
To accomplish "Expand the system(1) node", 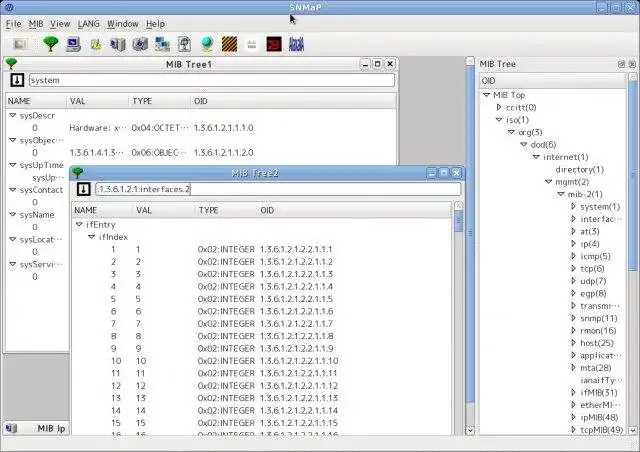I will tap(573, 207).
